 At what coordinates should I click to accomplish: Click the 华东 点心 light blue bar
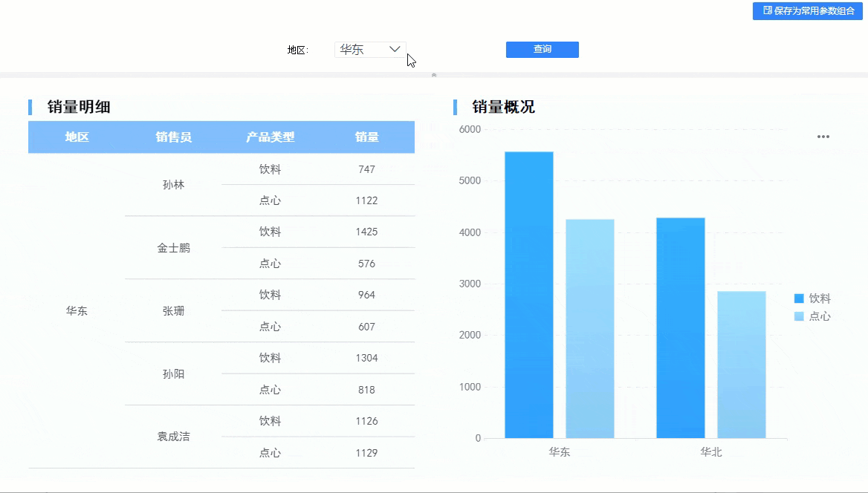point(589,329)
